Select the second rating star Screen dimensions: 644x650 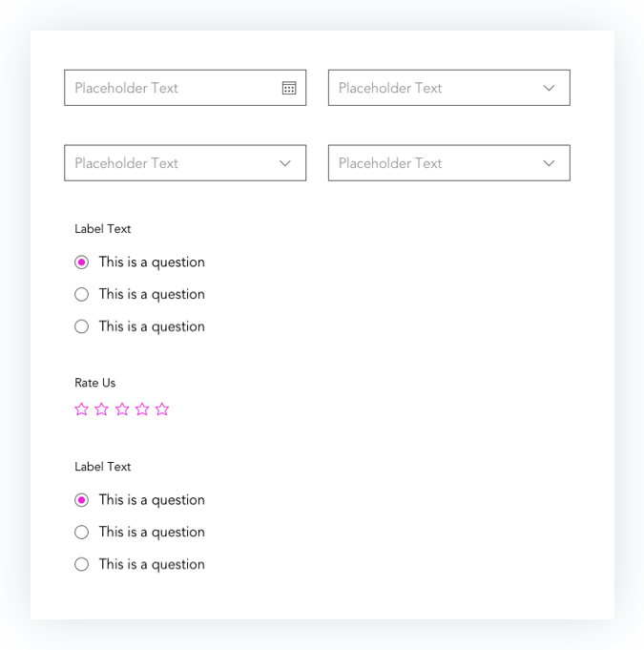pos(101,409)
